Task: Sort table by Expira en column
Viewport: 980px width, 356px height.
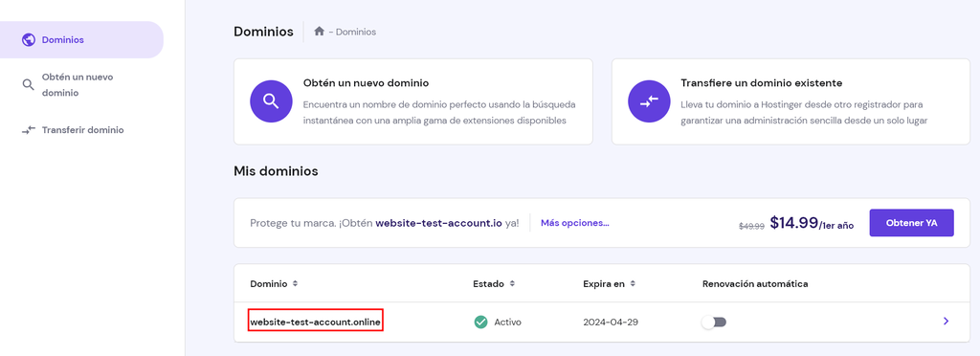Action: point(633,283)
